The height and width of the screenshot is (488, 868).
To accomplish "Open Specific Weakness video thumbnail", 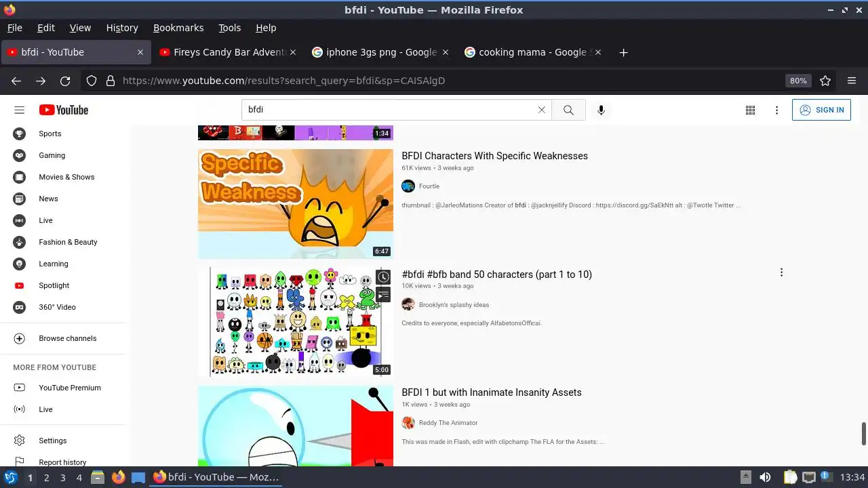I will coord(296,204).
